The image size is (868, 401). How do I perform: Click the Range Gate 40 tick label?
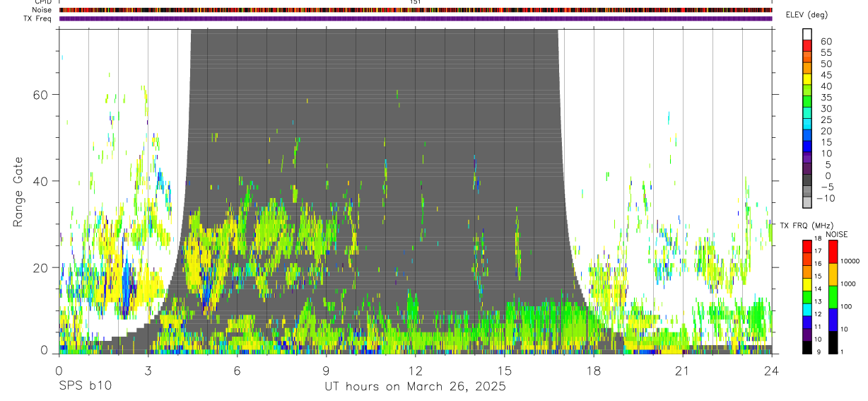click(x=40, y=181)
